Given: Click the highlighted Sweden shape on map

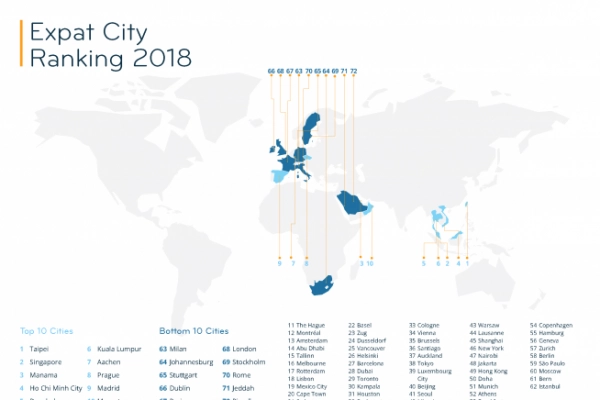Looking at the screenshot, I should click(311, 128).
